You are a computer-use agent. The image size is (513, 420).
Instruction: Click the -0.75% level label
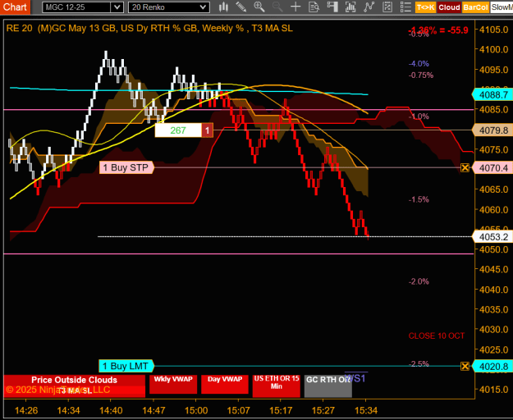[421, 75]
